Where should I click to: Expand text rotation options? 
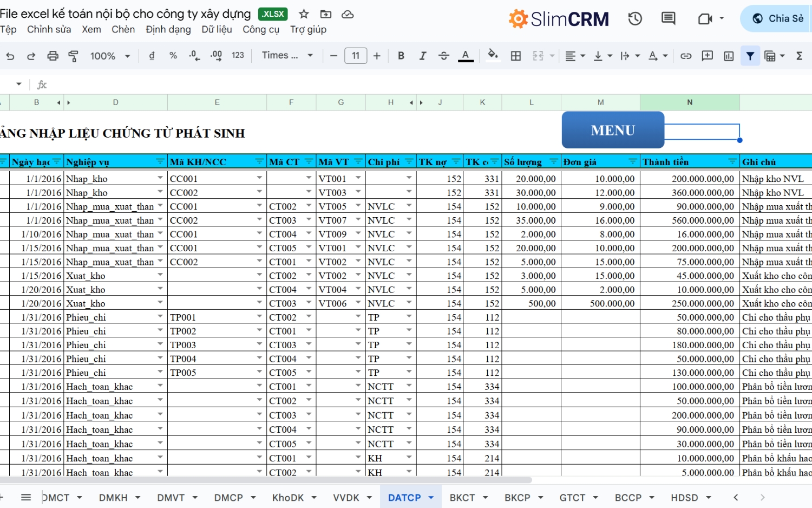(x=665, y=56)
